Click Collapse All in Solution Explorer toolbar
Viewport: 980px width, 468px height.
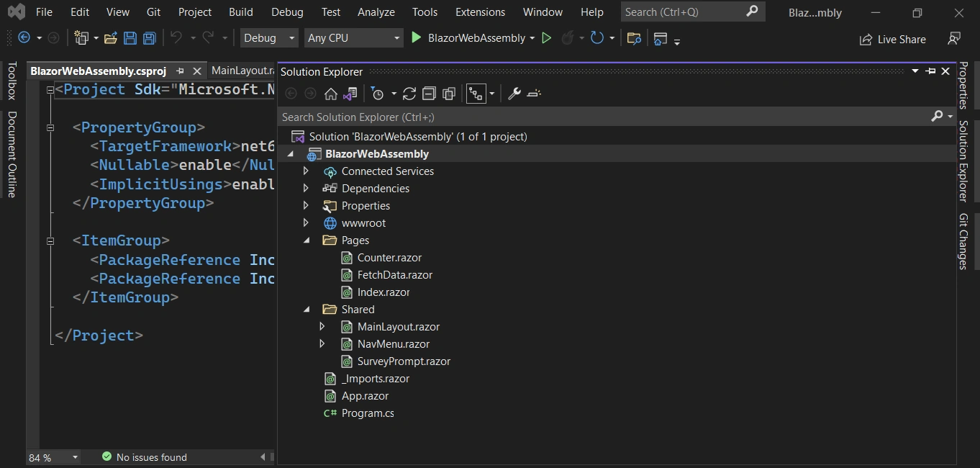coord(429,94)
